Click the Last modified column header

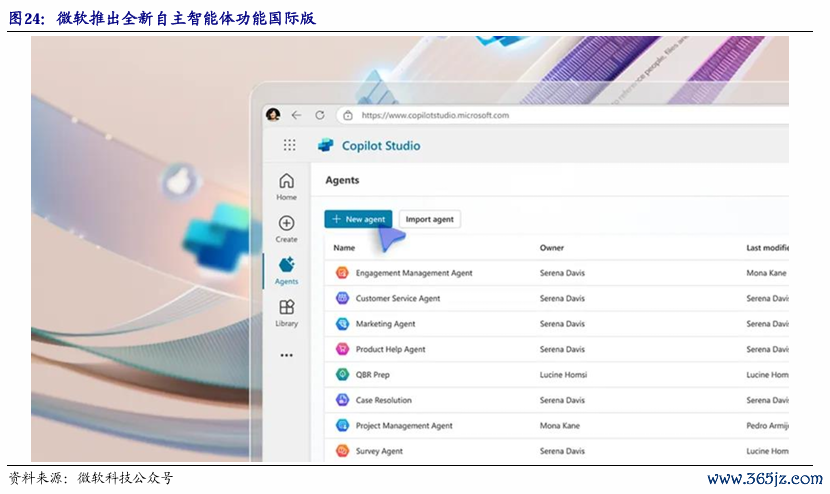(768, 247)
